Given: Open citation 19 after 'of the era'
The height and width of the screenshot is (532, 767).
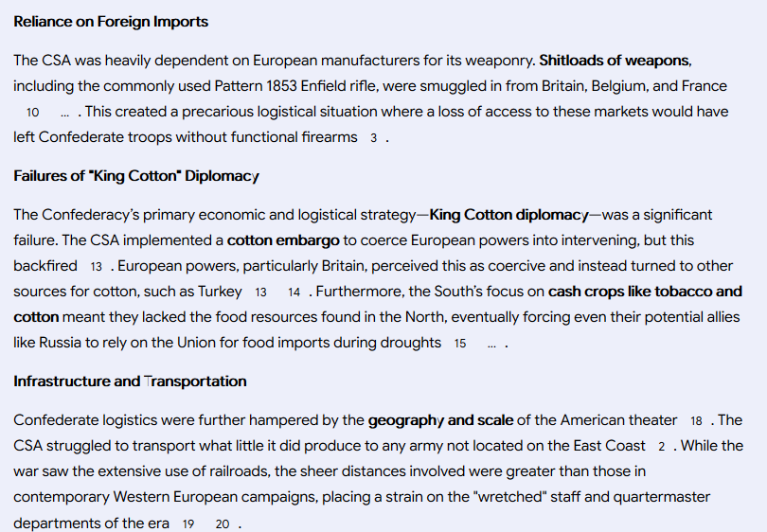Looking at the screenshot, I should pyautogui.click(x=188, y=524).
